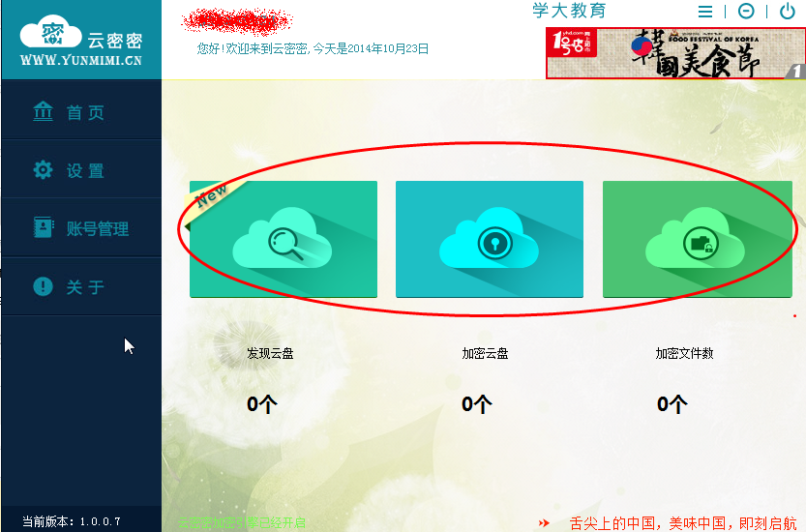Click the scrolling 舌尖上的中国 news link

pyautogui.click(x=683, y=523)
